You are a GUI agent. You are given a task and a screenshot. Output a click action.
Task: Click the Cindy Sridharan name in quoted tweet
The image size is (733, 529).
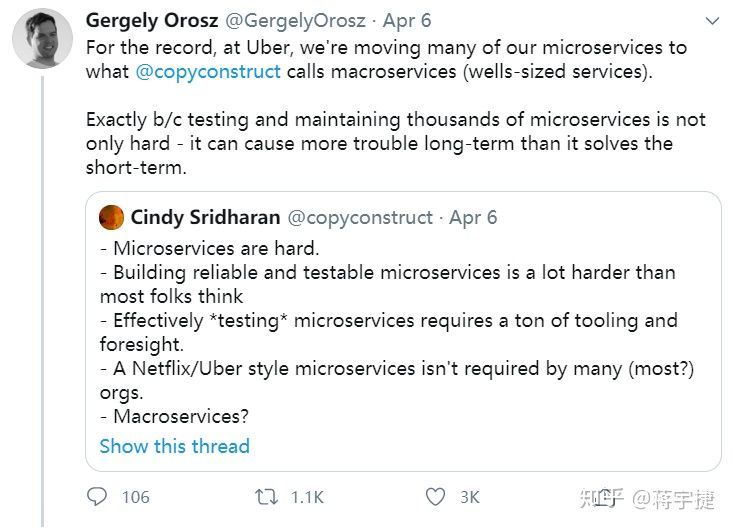point(206,217)
